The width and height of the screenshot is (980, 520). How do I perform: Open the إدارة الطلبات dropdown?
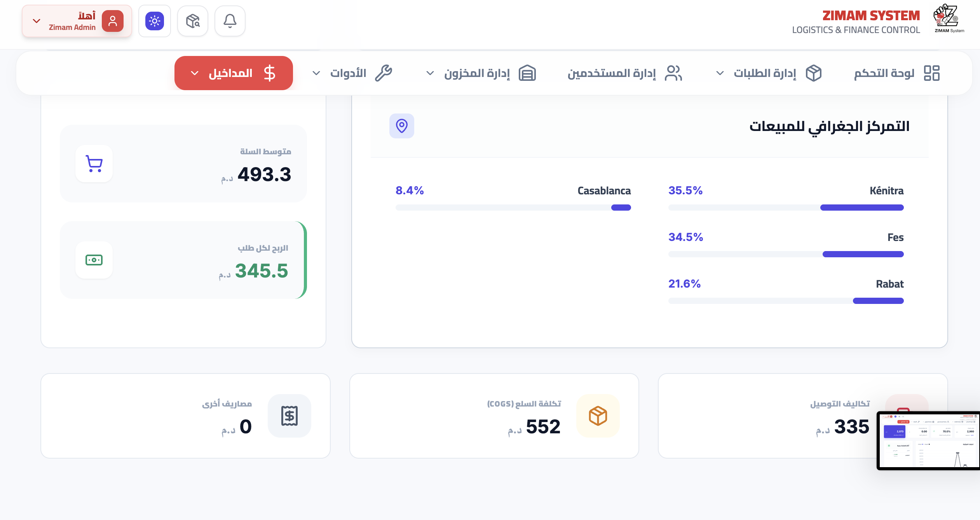pos(766,73)
